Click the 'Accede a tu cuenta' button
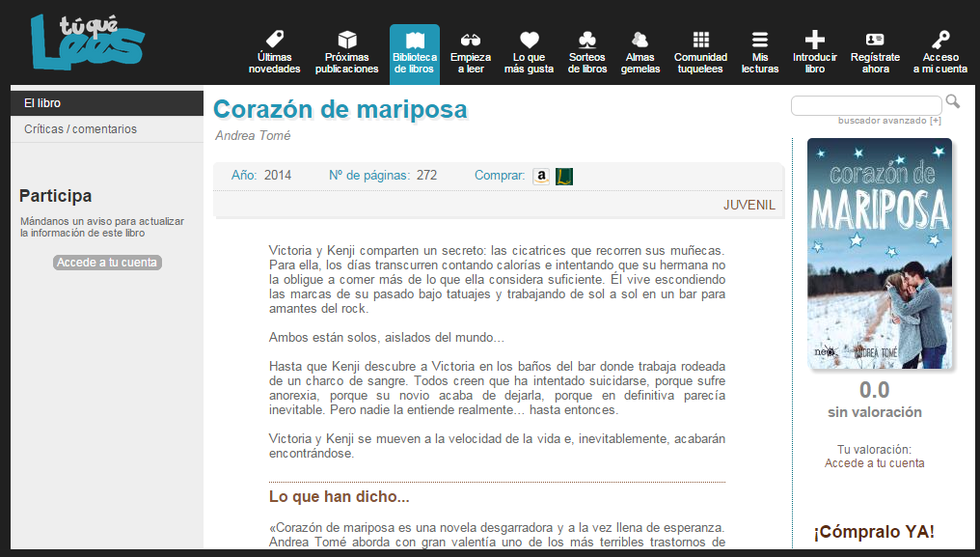The width and height of the screenshot is (980, 557). click(107, 263)
